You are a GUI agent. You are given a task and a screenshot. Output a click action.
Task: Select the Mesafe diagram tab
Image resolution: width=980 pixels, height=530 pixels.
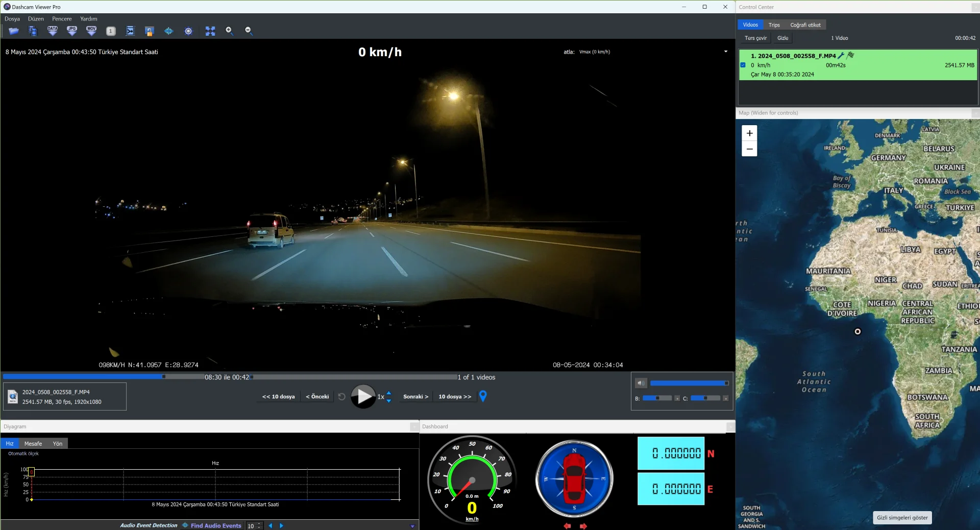point(33,444)
